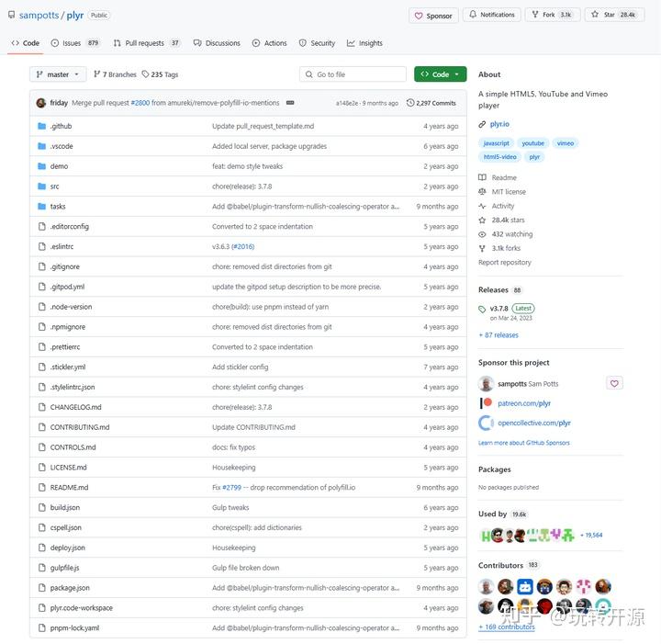
Task: Open the opencollective.com/plyr link
Action: [534, 423]
